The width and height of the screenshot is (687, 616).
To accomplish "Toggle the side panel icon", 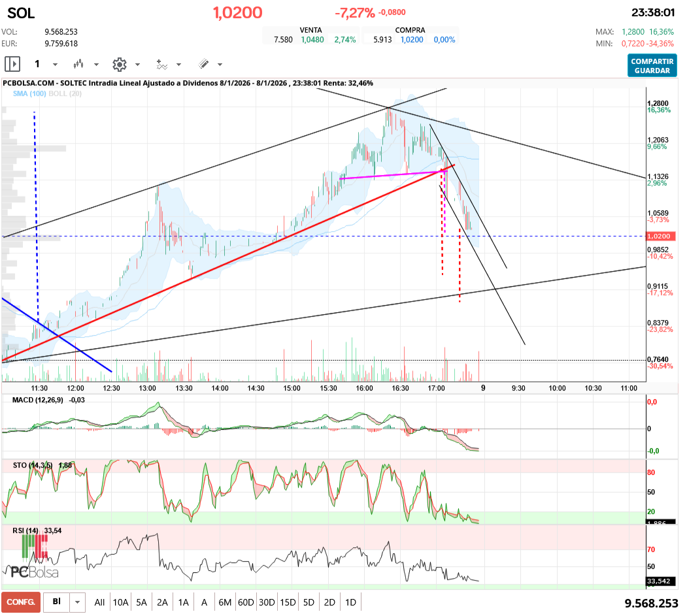I will tap(12, 64).
